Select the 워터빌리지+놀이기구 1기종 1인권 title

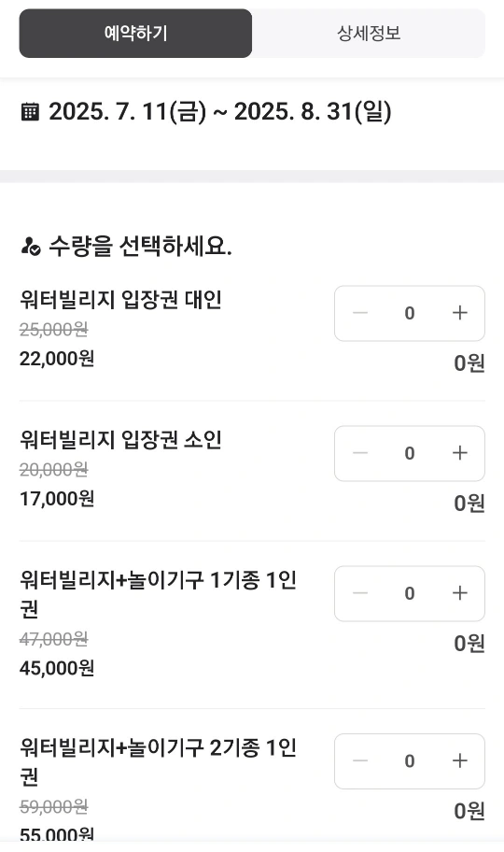[x=158, y=594]
